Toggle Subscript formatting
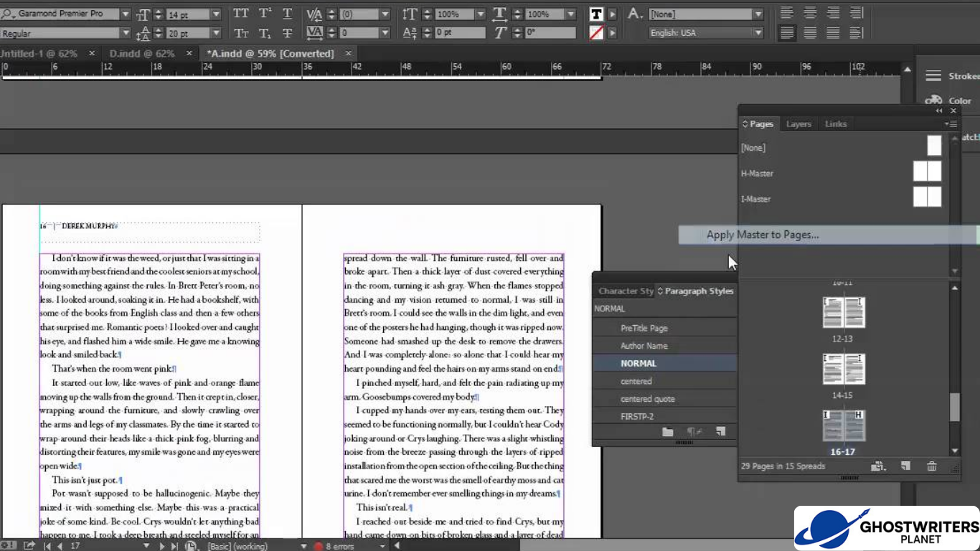The width and height of the screenshot is (980, 551). pos(265,32)
